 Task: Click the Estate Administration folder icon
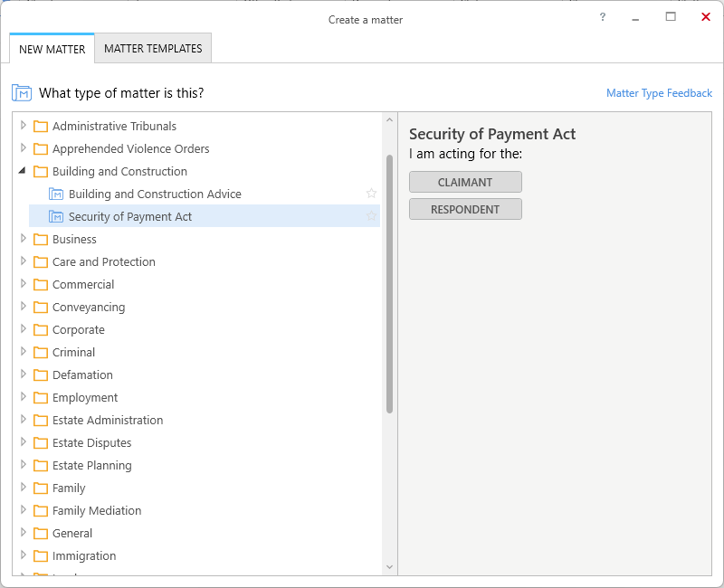click(x=41, y=420)
